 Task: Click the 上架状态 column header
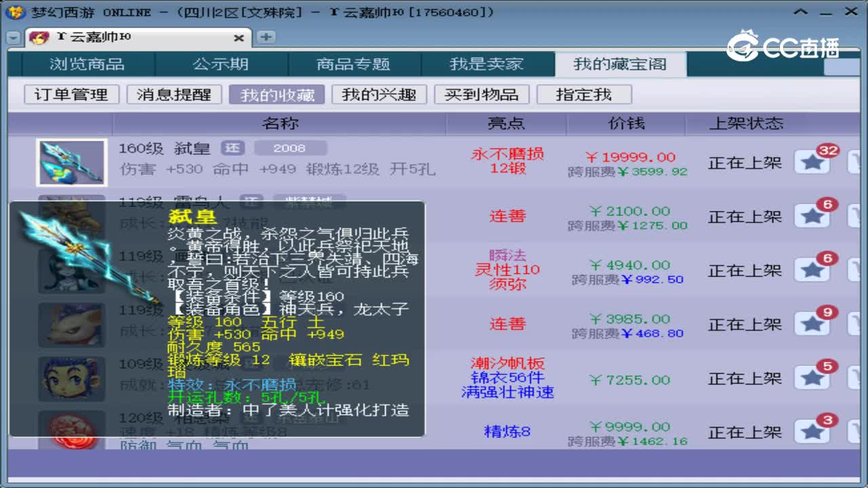tap(746, 123)
